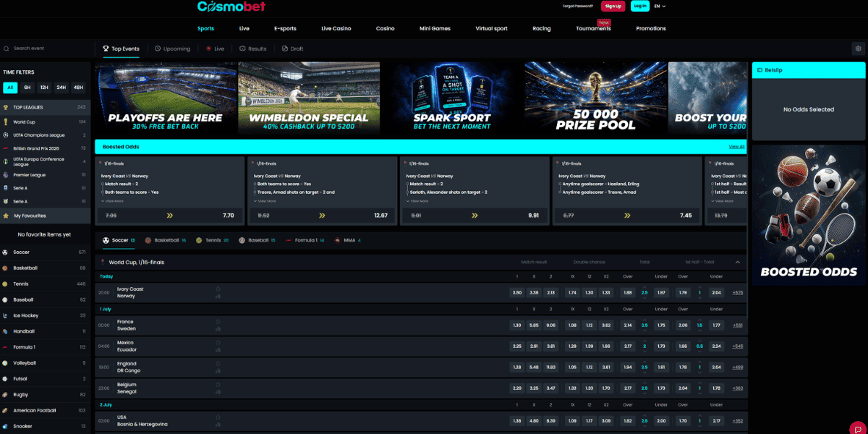This screenshot has height=434, width=868.
Task: Expand View More on the 9.91 boosted card
Action: pos(417,200)
